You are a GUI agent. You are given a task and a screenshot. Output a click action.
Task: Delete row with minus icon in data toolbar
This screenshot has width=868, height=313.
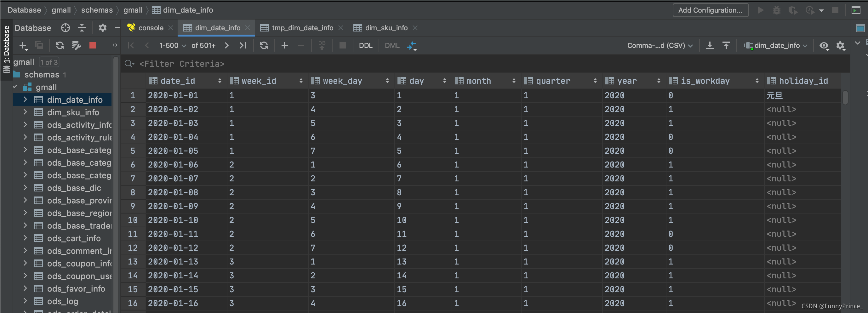(301, 45)
